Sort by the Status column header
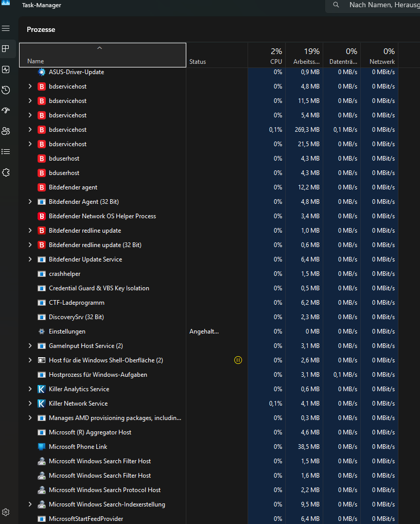Image resolution: width=420 pixels, height=524 pixels. [x=217, y=55]
